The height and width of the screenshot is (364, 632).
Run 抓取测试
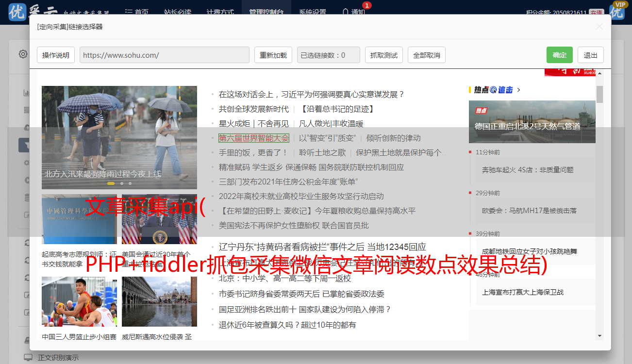tap(384, 55)
